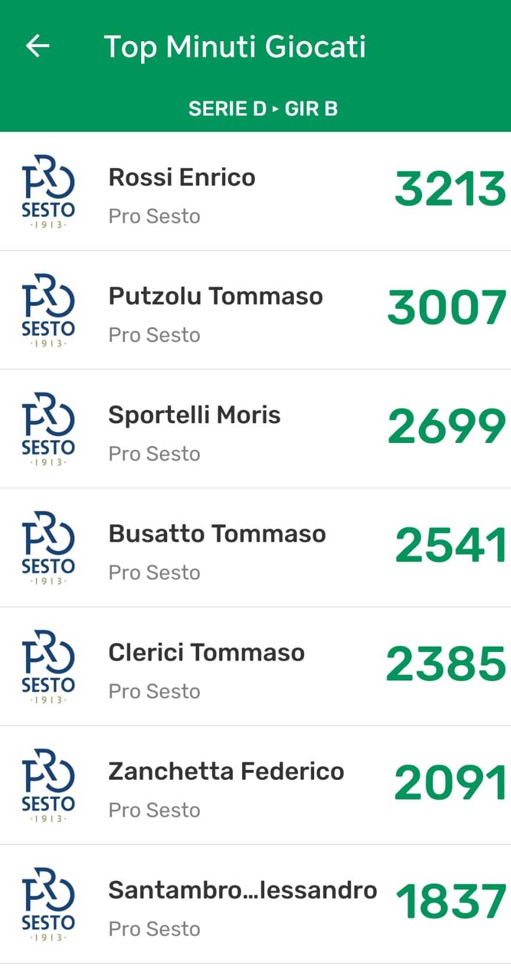Tap team logo next to Sportelli Moris
This screenshot has height=980, width=511.
click(48, 429)
